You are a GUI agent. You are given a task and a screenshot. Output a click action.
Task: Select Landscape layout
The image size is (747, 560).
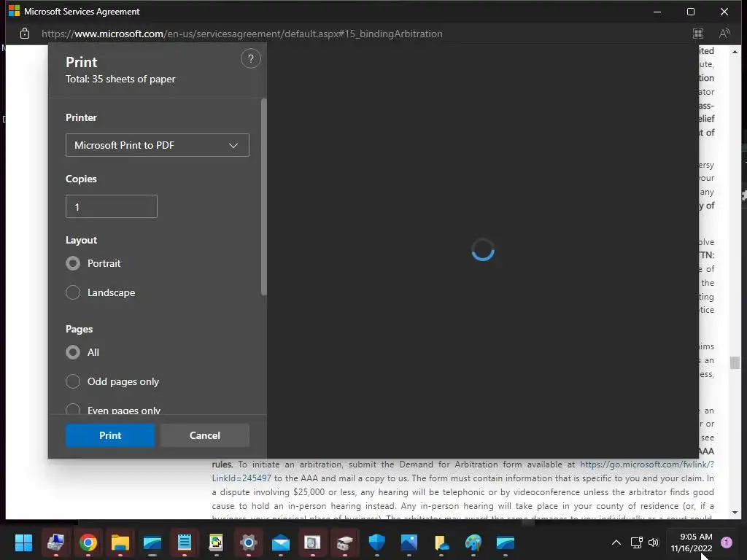click(x=73, y=292)
